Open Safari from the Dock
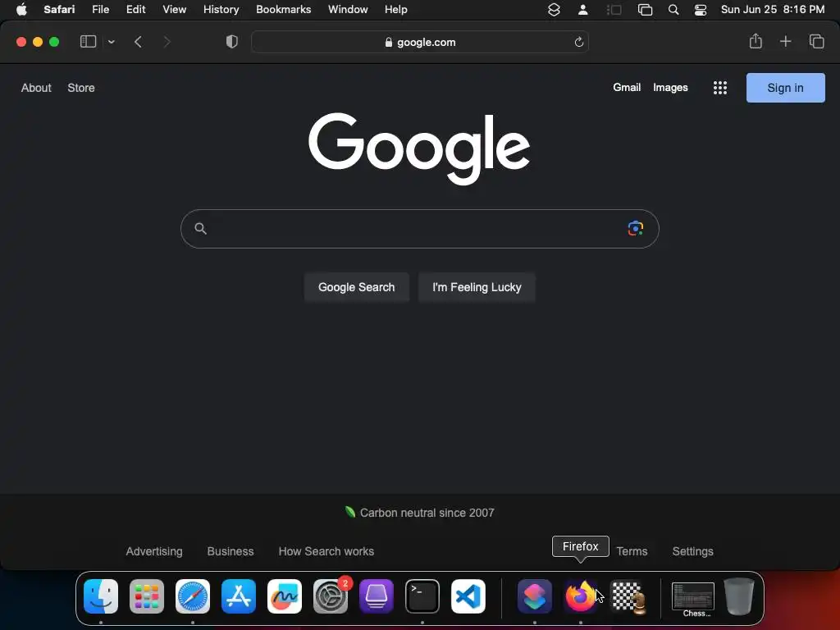Screen dimensions: 840x630 (x=193, y=596)
